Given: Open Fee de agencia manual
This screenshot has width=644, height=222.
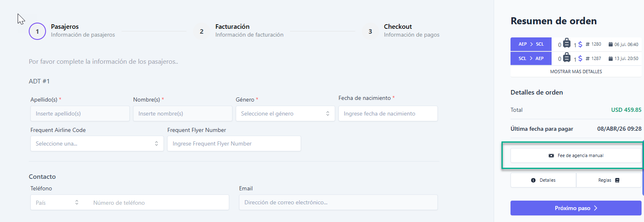Looking at the screenshot, I should pyautogui.click(x=576, y=156).
